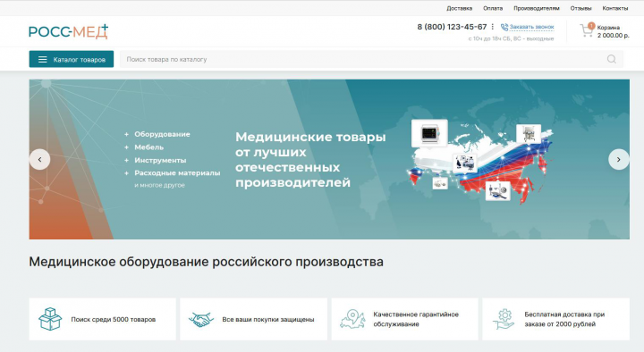Image resolution: width=644 pixels, height=352 pixels.
Task: Click the gear-in-hand icon for Бесплатная доставка
Action: coord(504,319)
